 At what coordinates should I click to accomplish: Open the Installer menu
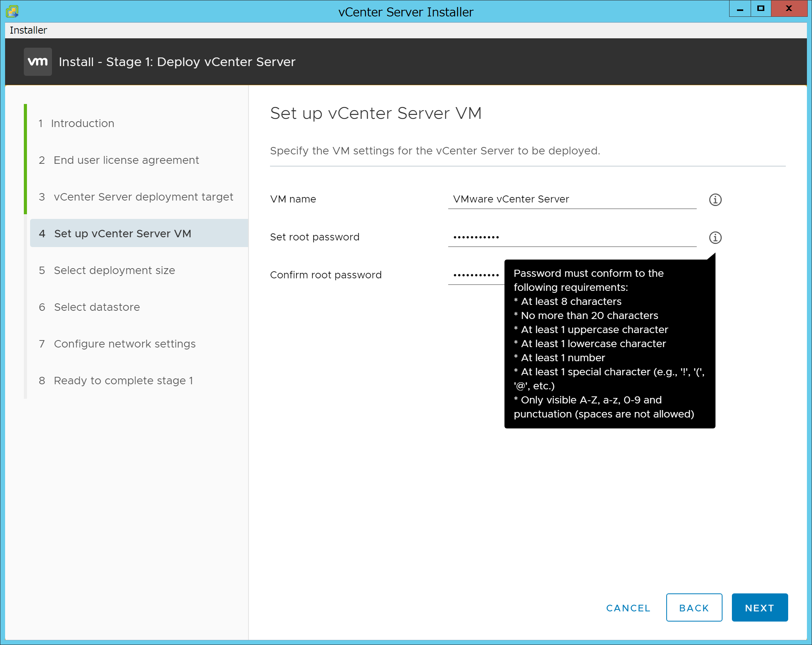pyautogui.click(x=28, y=30)
